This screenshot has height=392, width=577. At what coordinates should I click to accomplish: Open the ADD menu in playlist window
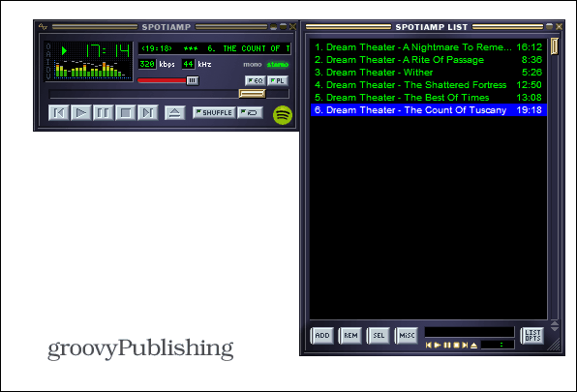[322, 335]
